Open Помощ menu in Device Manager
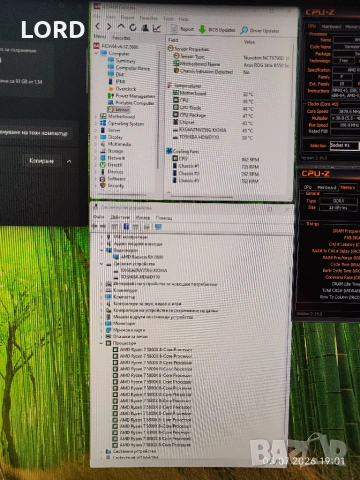Viewport: 360px width, 480px height. (x=164, y=218)
